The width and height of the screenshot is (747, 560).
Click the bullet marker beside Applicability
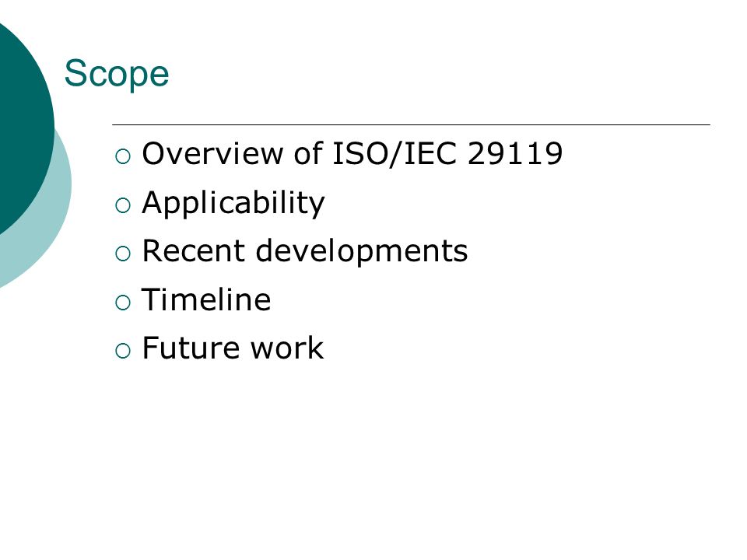(123, 205)
